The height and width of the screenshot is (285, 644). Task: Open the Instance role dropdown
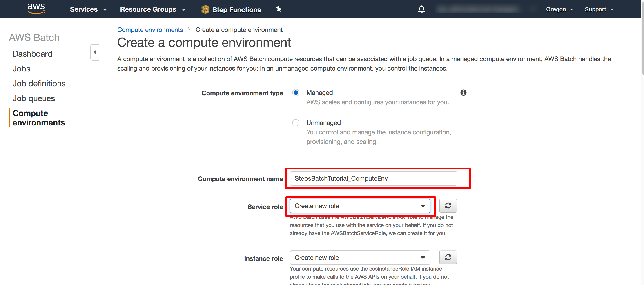tap(360, 258)
